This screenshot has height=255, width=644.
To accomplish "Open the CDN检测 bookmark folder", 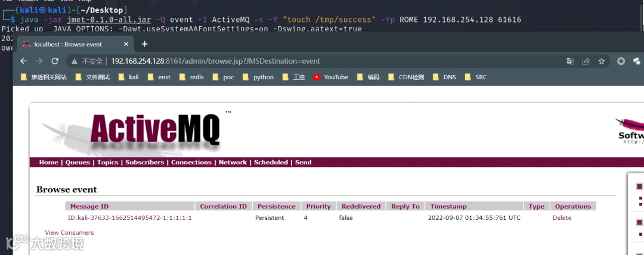I will [x=406, y=77].
